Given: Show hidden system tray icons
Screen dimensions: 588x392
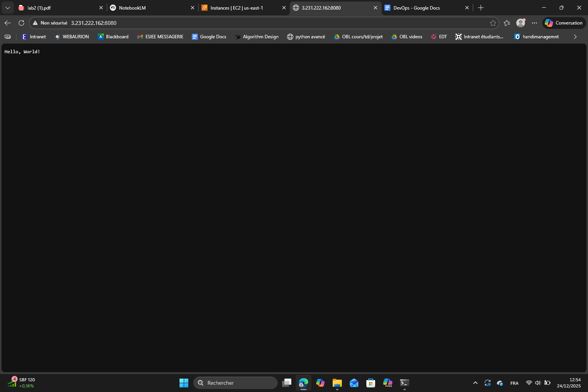Looking at the screenshot, I should (475, 382).
